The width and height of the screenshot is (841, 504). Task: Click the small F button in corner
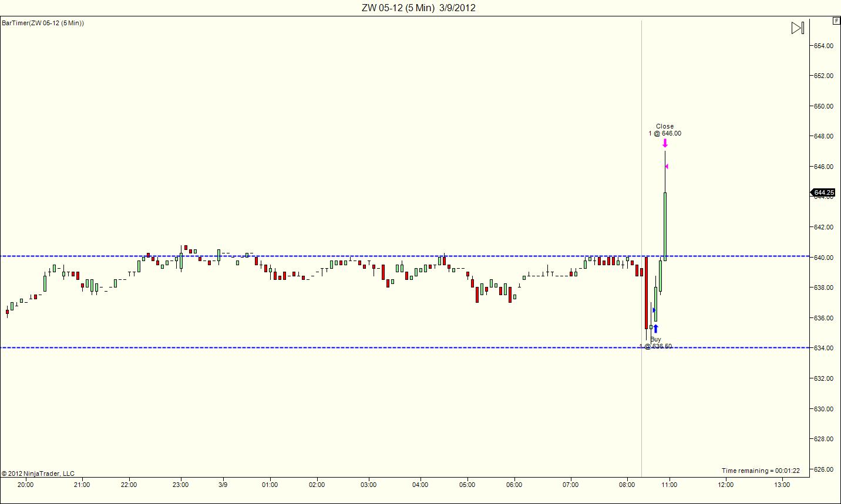click(836, 21)
